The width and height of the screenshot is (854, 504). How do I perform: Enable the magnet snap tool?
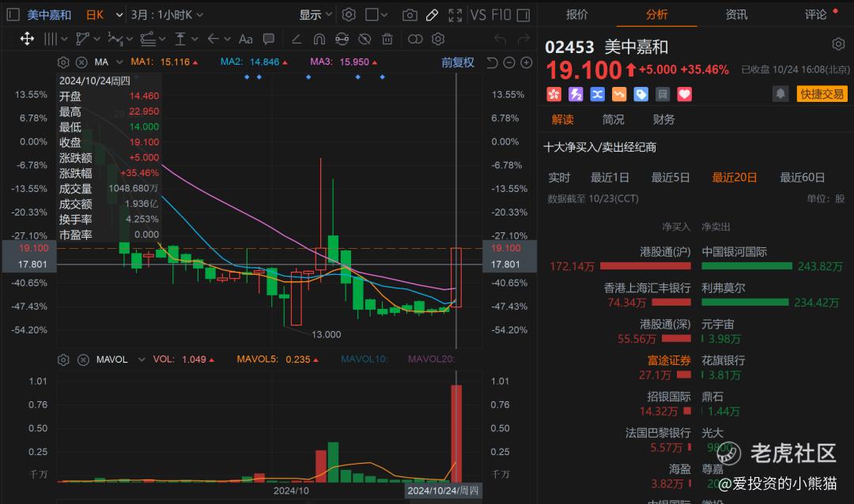tap(319, 39)
